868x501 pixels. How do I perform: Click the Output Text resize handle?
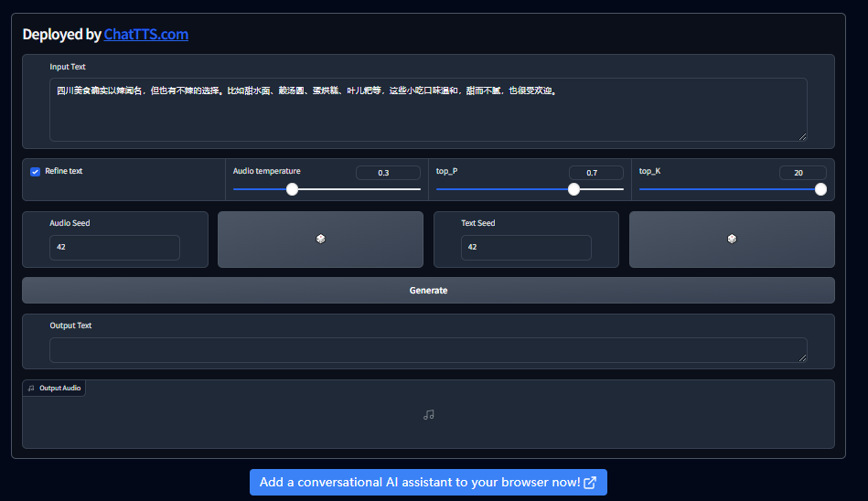802,357
